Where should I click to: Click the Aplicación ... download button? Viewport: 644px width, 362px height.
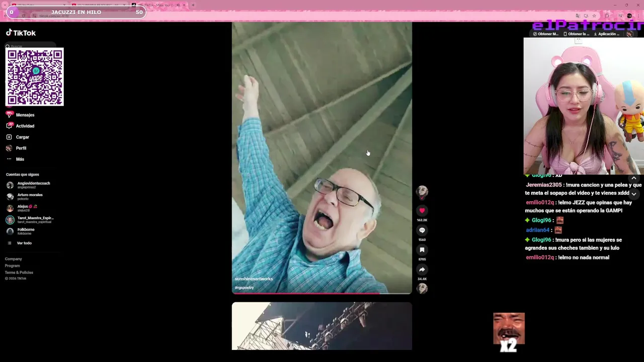click(607, 34)
